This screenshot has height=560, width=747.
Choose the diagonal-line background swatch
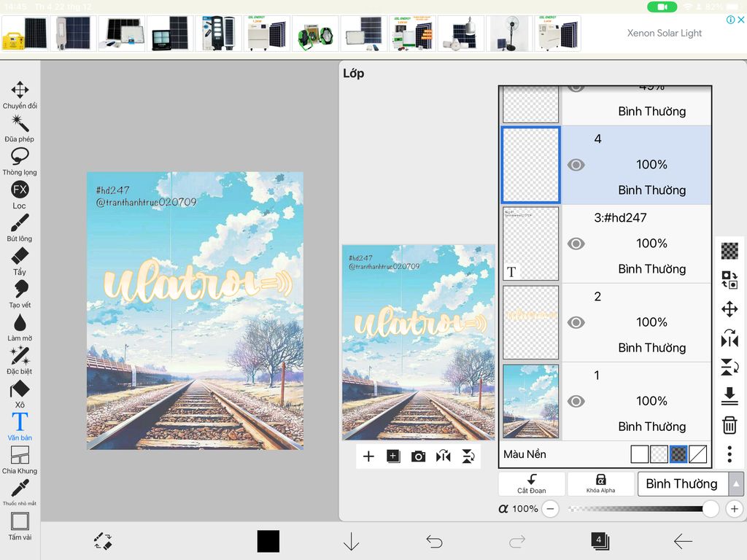point(698,454)
